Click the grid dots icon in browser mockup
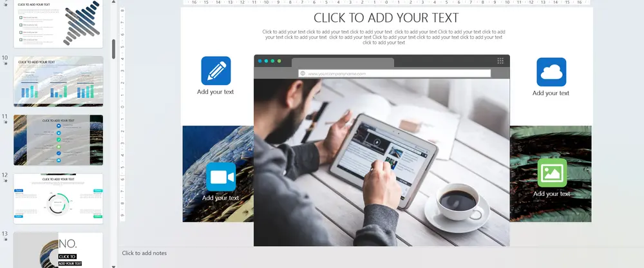The image size is (644, 268). pos(500,61)
